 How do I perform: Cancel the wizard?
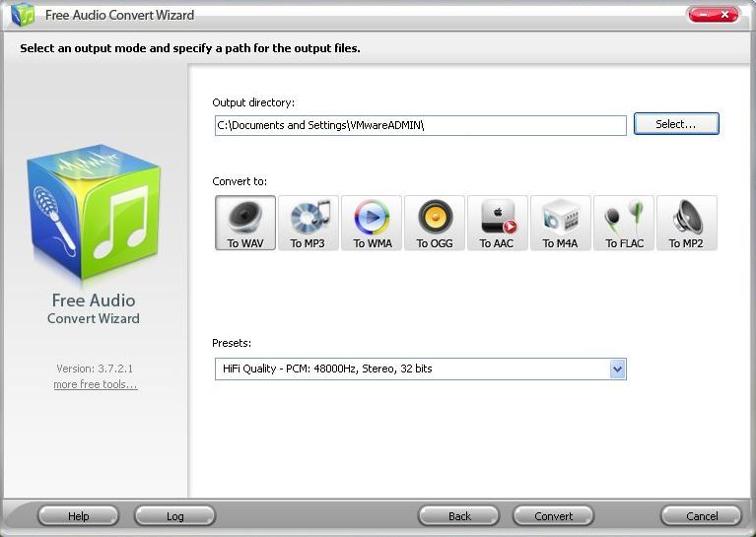(702, 516)
